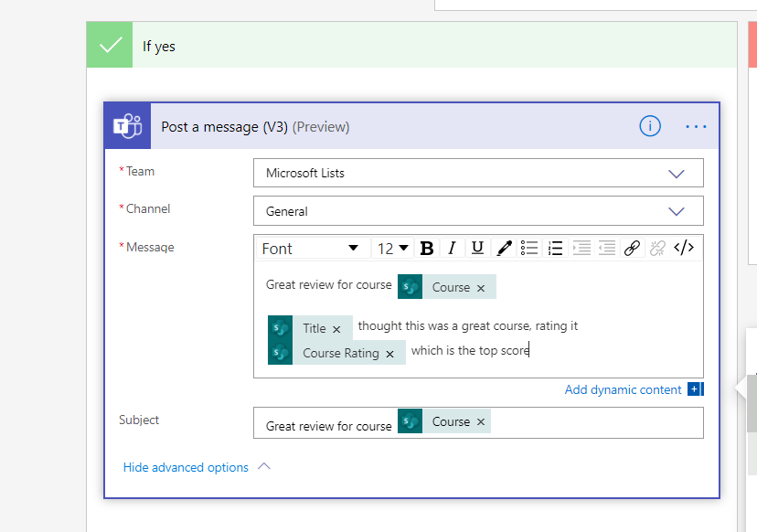757x532 pixels.
Task: Click the increase indent icon
Action: pos(581,248)
